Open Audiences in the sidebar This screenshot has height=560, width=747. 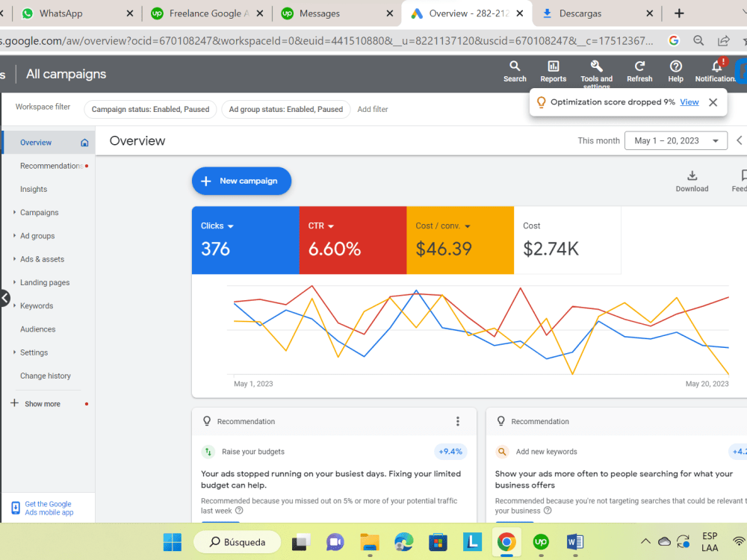[x=37, y=329]
